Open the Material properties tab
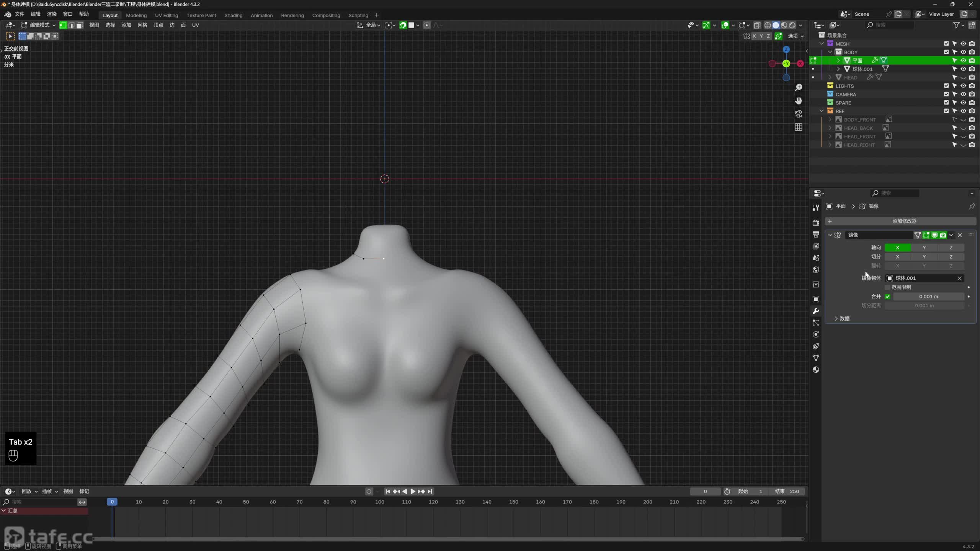The width and height of the screenshot is (980, 551). pos(816,370)
